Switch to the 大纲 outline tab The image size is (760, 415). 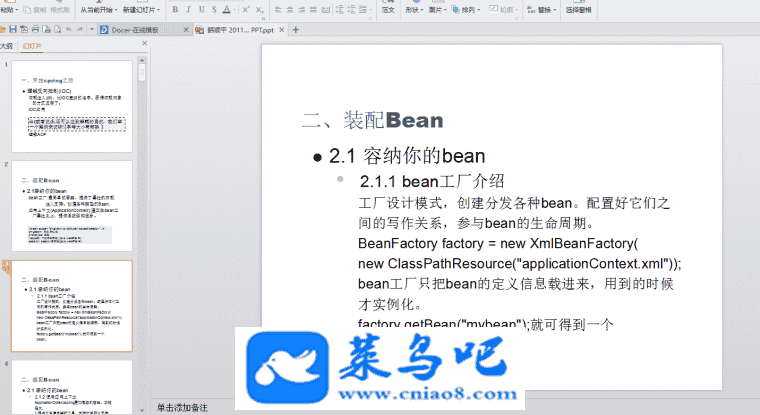(x=7, y=46)
